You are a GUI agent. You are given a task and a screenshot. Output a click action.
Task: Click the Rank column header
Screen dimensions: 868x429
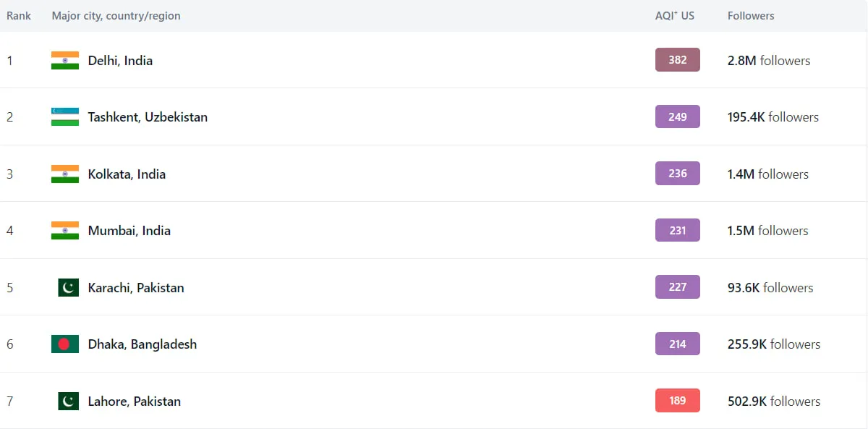19,16
